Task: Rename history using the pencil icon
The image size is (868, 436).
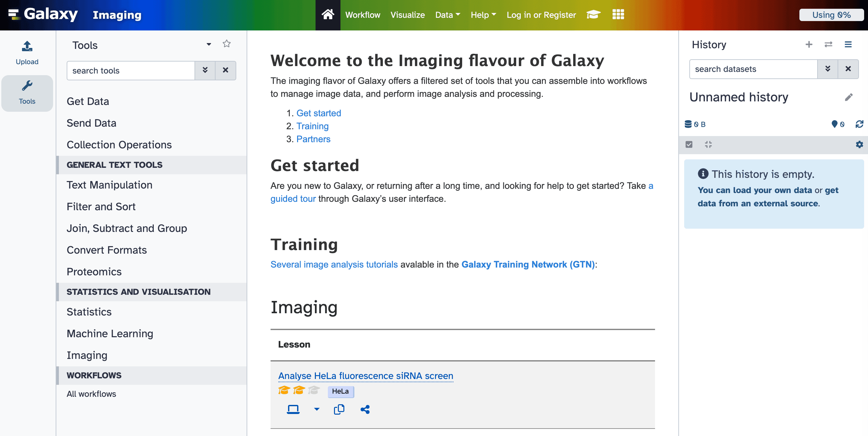Action: 849,97
